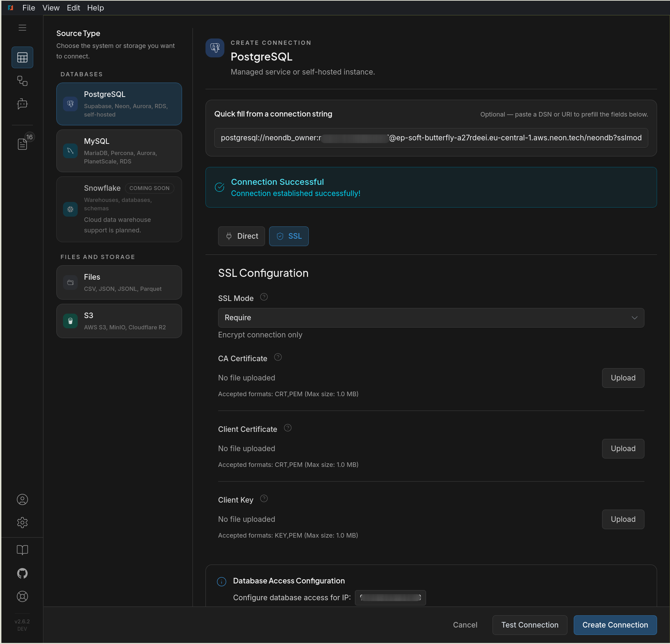Upload a Client Key file
The height and width of the screenshot is (644, 670).
pyautogui.click(x=623, y=519)
